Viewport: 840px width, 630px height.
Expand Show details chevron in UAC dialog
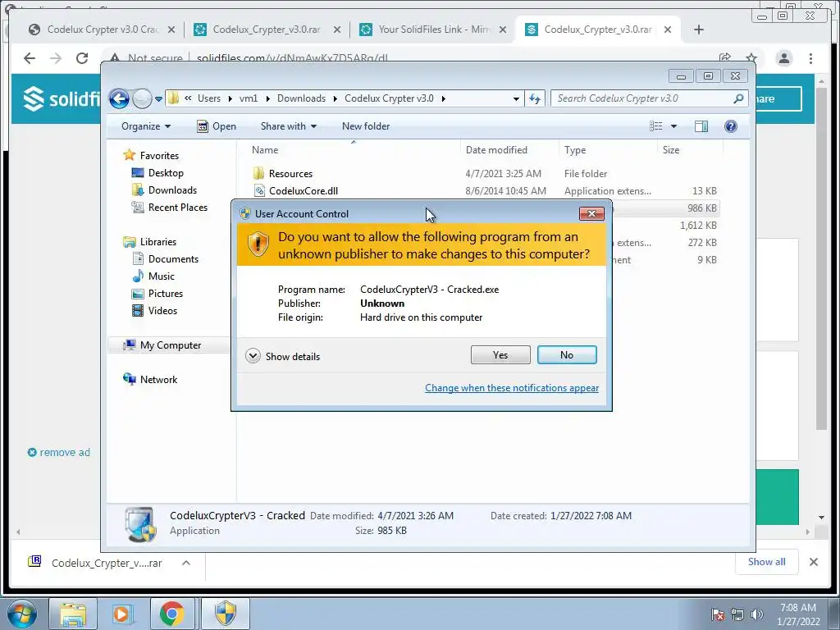pos(253,356)
